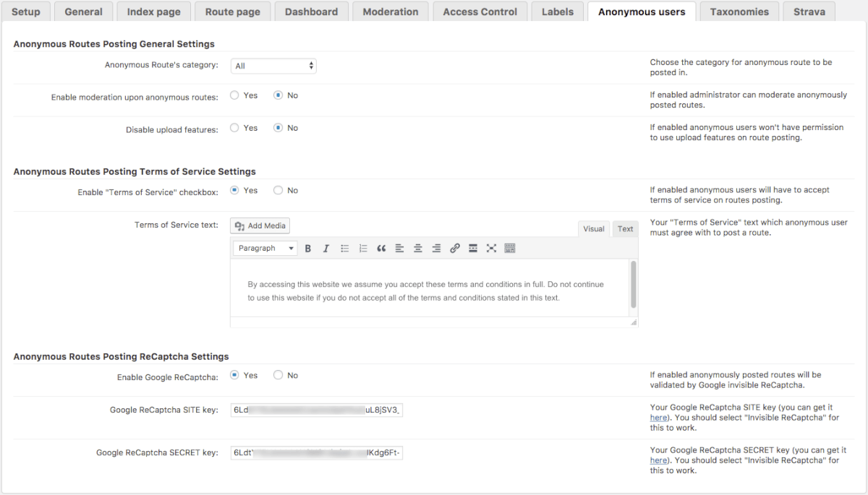The width and height of the screenshot is (868, 495).
Task: Click the toolbar toggle icon in the editor
Action: pyautogui.click(x=509, y=249)
